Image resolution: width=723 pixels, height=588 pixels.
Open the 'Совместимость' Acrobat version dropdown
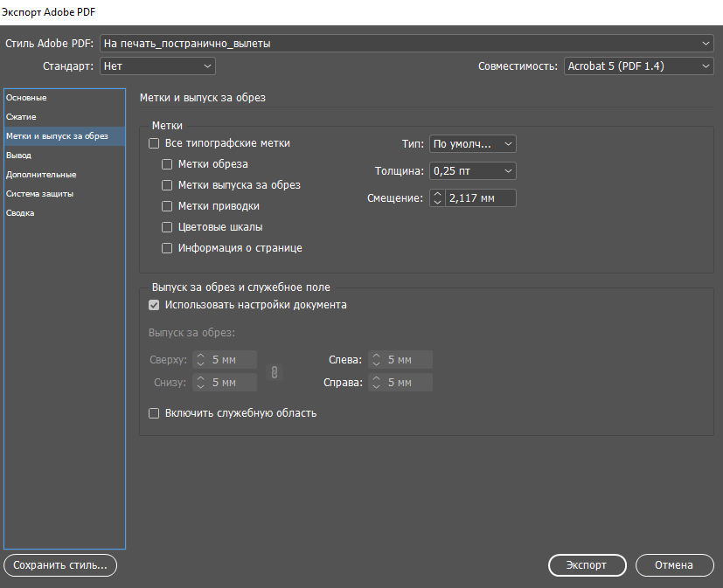(x=638, y=66)
